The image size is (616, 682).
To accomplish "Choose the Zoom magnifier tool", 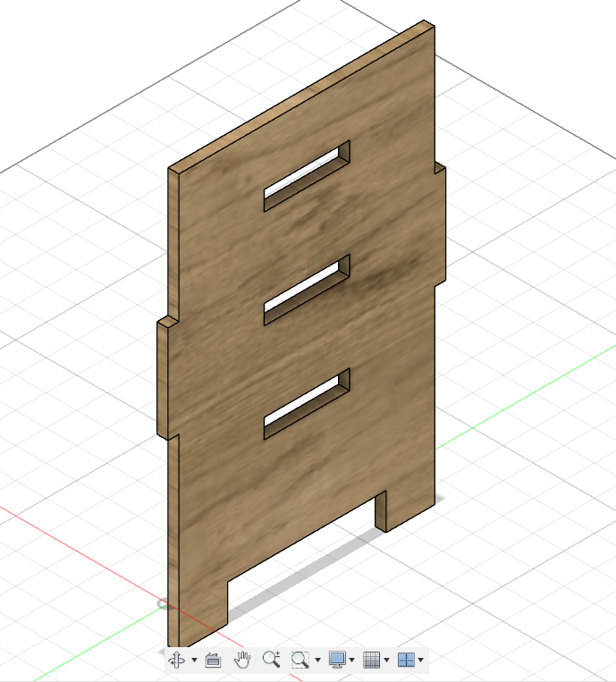I will click(x=272, y=660).
